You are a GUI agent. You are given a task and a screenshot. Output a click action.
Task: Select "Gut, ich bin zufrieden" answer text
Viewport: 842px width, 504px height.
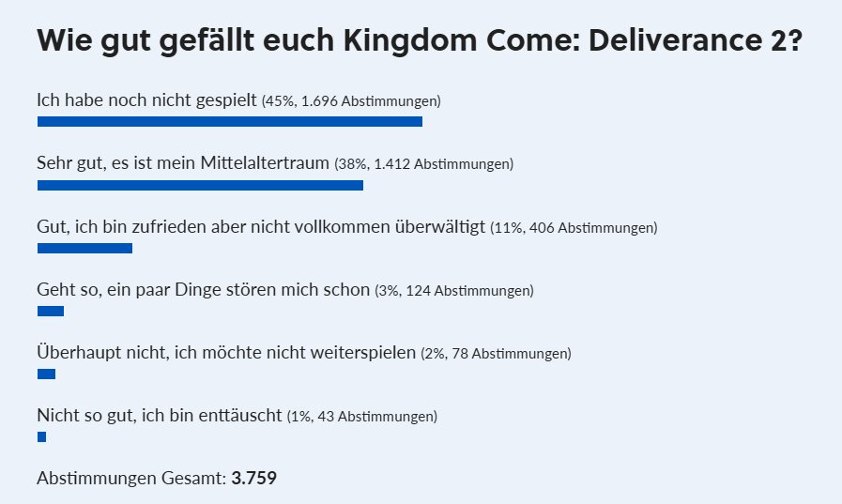pyautogui.click(x=261, y=227)
